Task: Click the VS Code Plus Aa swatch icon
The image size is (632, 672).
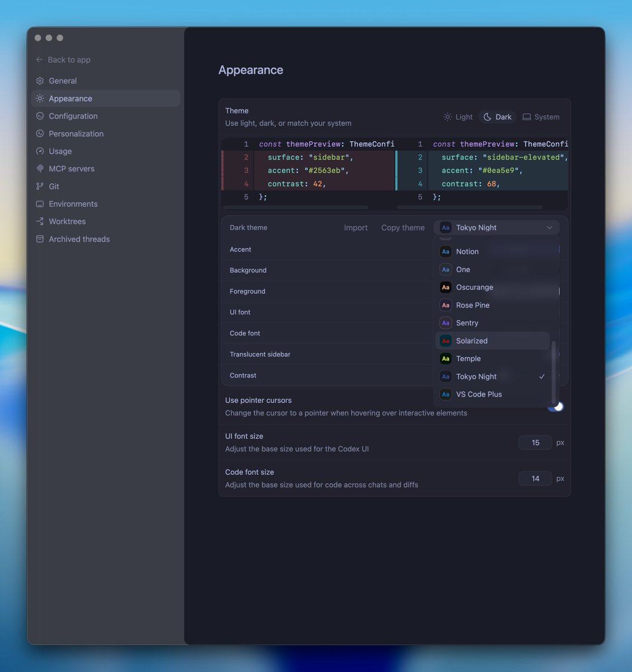Action: click(x=445, y=394)
